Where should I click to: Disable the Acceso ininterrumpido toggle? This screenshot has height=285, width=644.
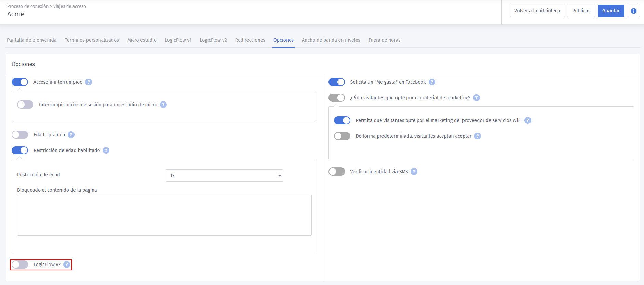click(20, 82)
